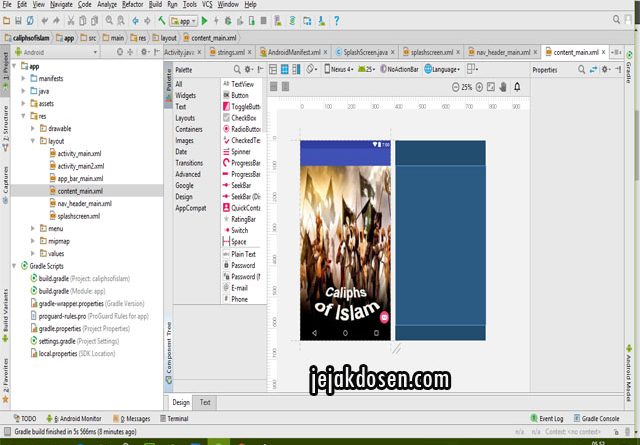Open the TODO tool window
This screenshot has width=640, height=445.
click(x=25, y=418)
